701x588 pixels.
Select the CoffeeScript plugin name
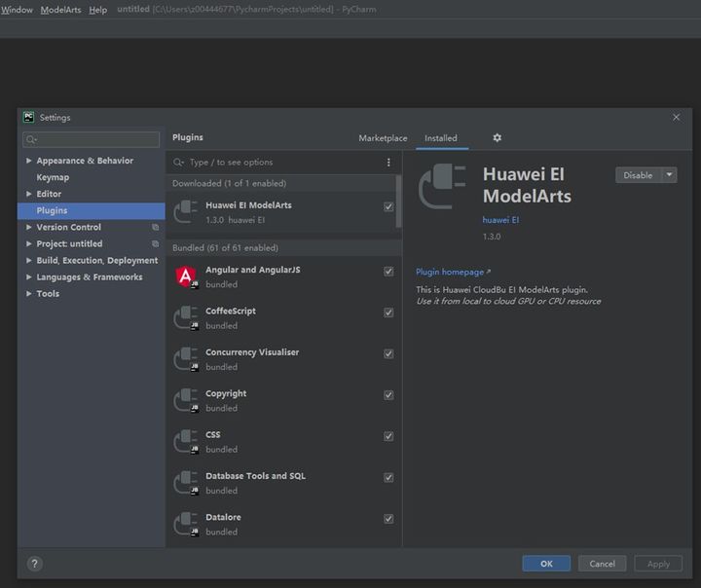tap(230, 311)
